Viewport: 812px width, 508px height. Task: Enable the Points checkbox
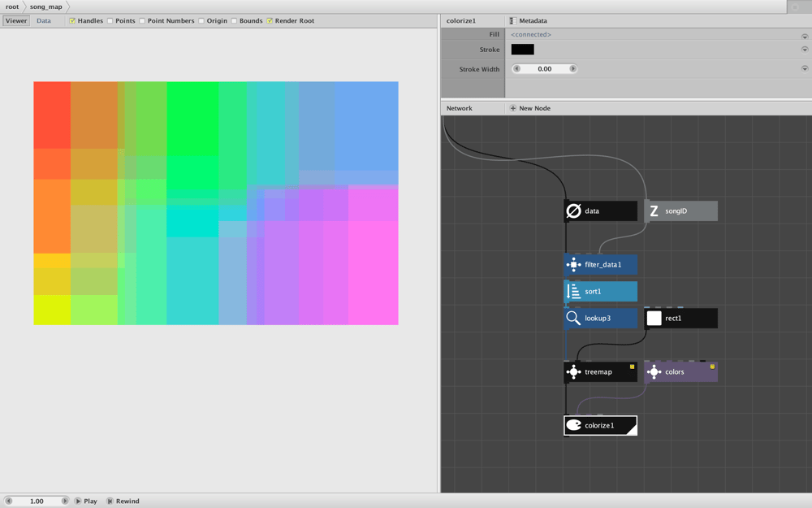(110, 21)
